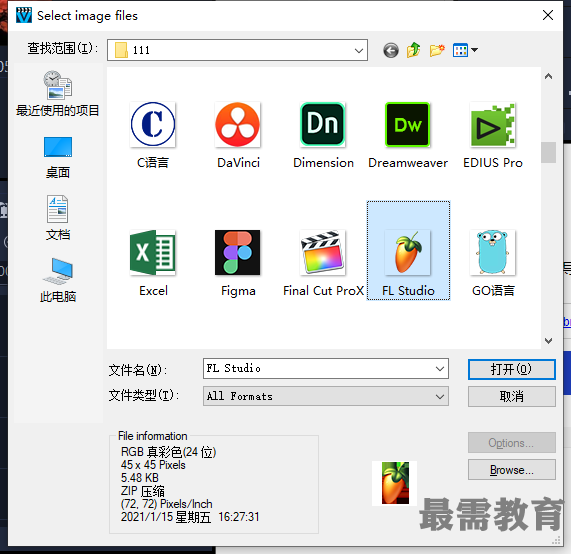Screen dimensions: 571x554
Task: Click the 'RGB 真彩色(24 位)' text
Action: [x=168, y=452]
